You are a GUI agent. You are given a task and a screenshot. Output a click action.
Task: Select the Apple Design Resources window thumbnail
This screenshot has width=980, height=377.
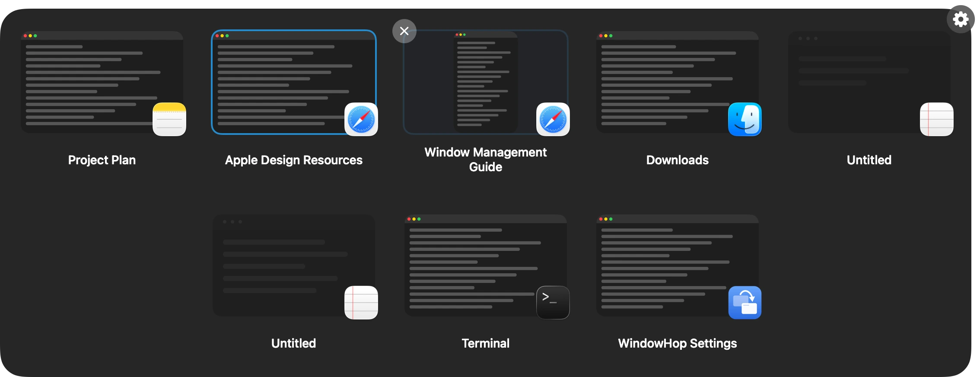[x=294, y=82]
